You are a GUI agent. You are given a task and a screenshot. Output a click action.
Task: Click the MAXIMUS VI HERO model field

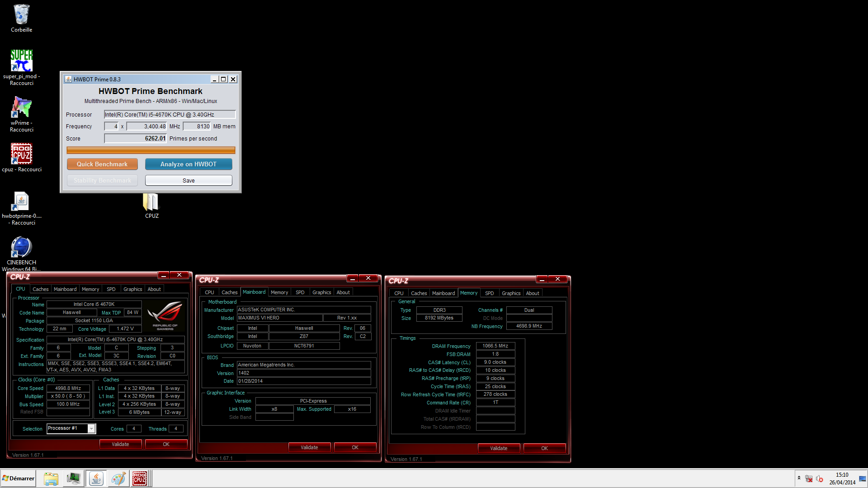pyautogui.click(x=280, y=318)
